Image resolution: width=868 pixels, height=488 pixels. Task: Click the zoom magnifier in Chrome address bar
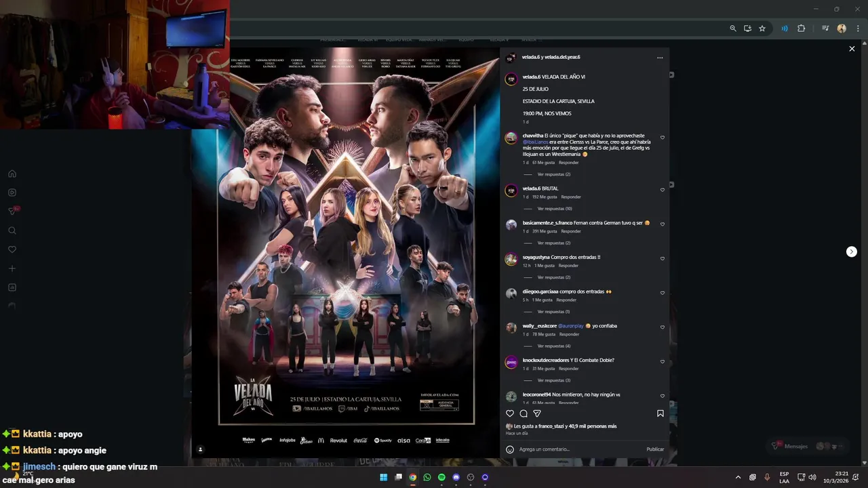point(733,28)
